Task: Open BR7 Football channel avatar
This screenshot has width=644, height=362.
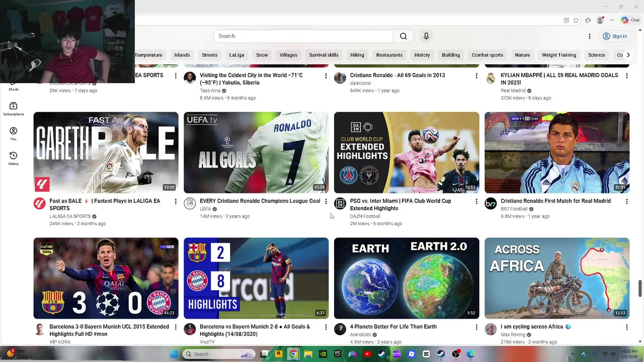Action: coord(491,203)
